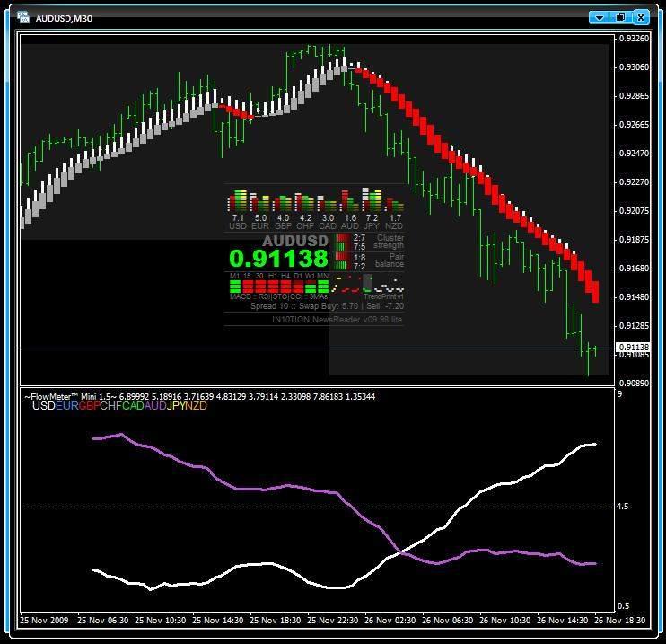Click the IN10TION NewsReader v09.98 lite text
Image resolution: width=666 pixels, height=644 pixels.
coord(337,319)
